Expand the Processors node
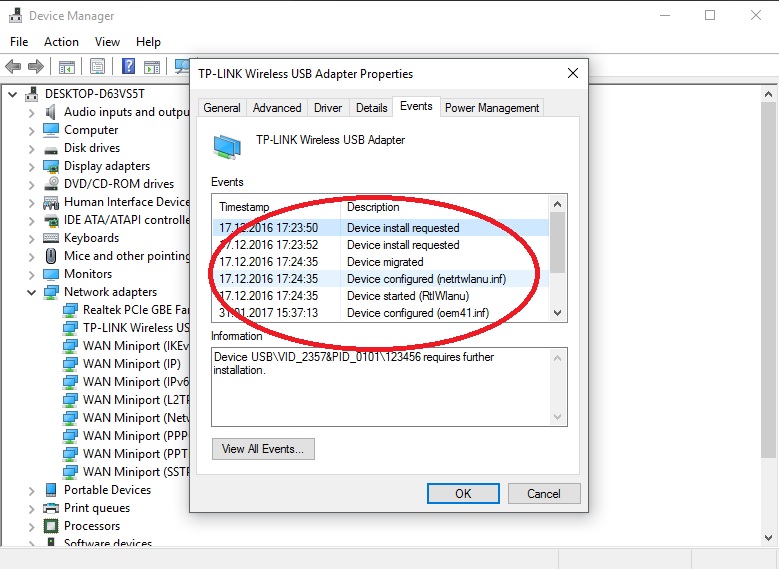This screenshot has height=569, width=779. (32, 526)
